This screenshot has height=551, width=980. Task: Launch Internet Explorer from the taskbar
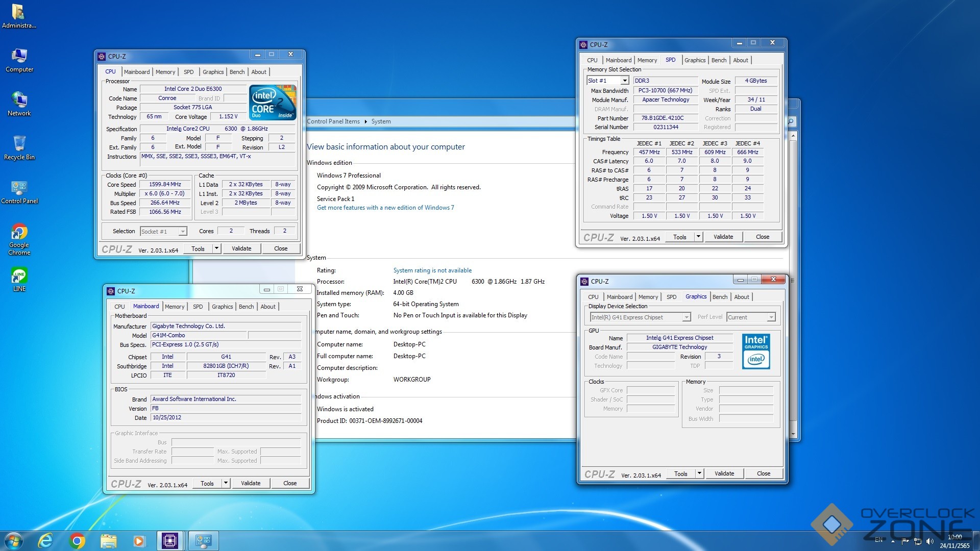tap(45, 540)
